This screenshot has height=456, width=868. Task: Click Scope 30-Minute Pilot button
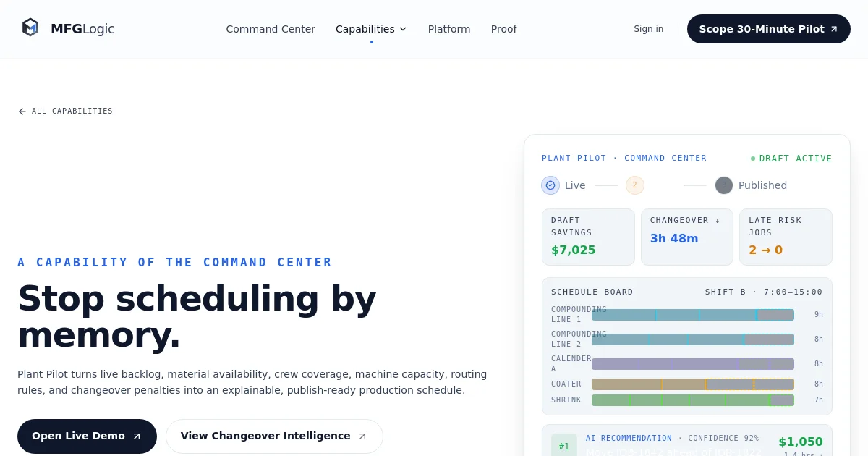tap(769, 29)
